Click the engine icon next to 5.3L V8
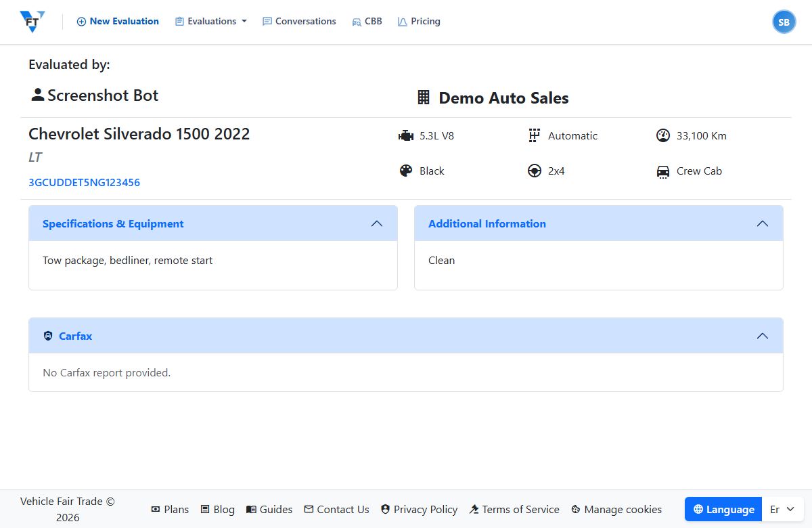This screenshot has width=812, height=528. [x=405, y=136]
